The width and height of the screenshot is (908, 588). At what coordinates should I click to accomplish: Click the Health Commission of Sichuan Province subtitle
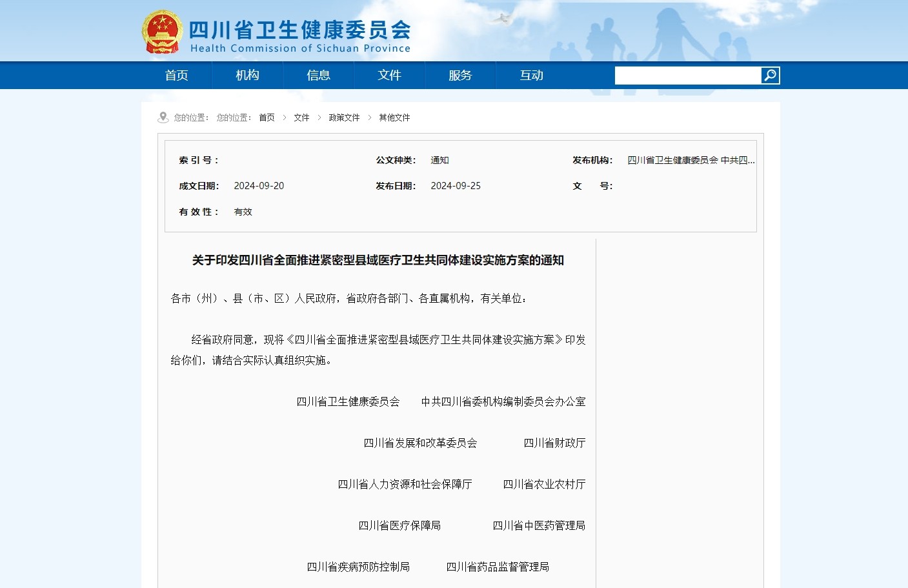(x=300, y=48)
